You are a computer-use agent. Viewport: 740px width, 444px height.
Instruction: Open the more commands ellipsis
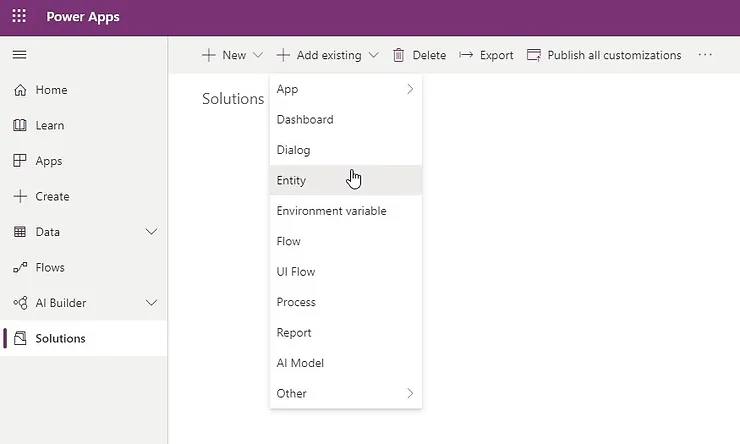[705, 55]
